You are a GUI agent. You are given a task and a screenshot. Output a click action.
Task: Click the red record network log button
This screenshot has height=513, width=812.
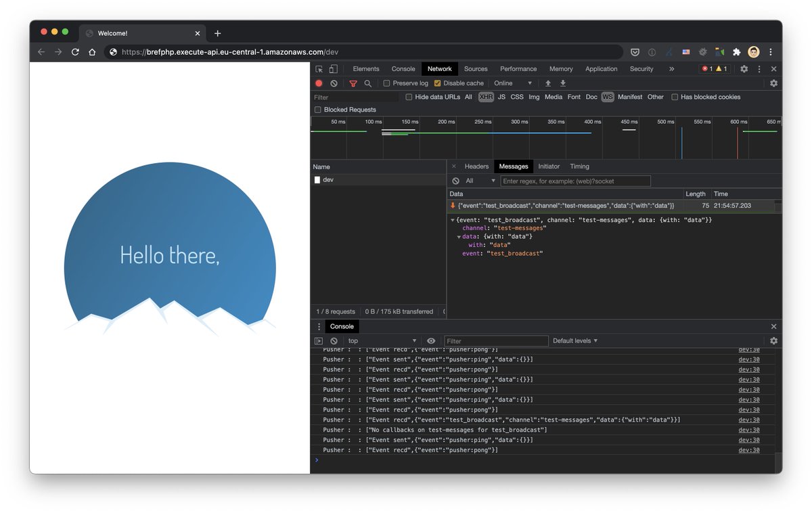(319, 83)
